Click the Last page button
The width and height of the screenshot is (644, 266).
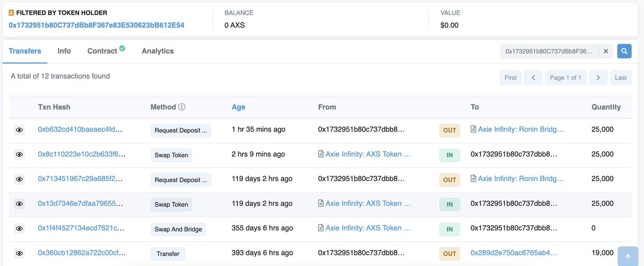click(620, 78)
